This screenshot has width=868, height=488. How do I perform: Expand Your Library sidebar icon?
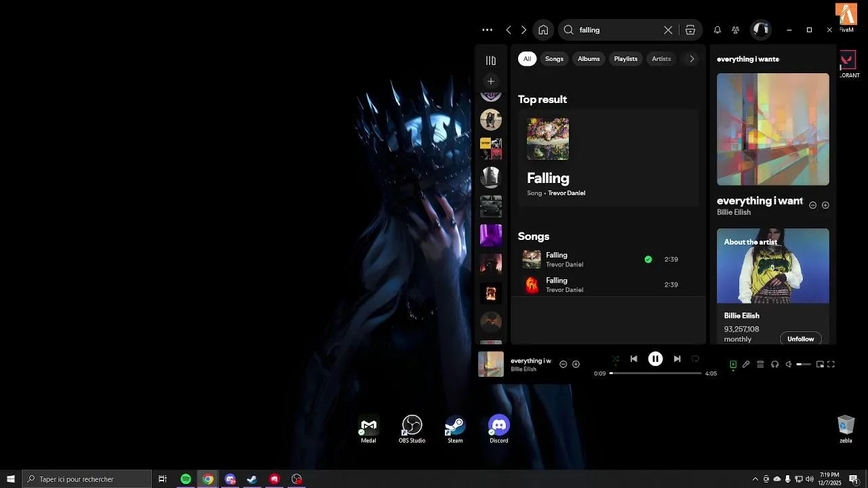point(491,60)
